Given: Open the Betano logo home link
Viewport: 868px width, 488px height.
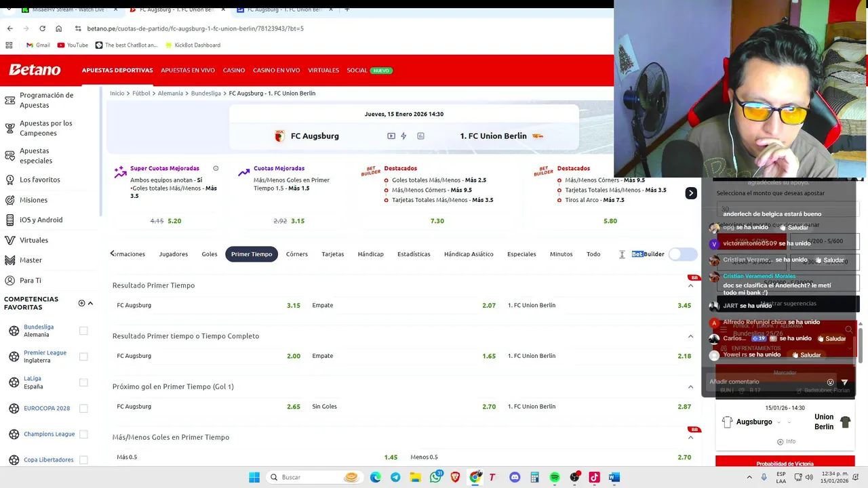Looking at the screenshot, I should [x=35, y=70].
